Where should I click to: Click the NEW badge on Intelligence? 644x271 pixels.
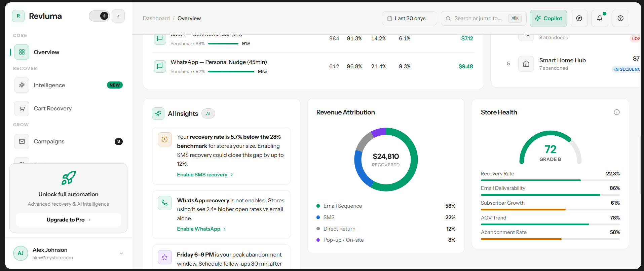coord(115,85)
